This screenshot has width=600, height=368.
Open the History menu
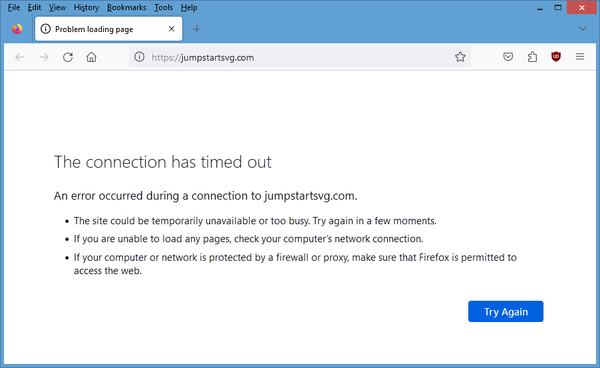[86, 7]
